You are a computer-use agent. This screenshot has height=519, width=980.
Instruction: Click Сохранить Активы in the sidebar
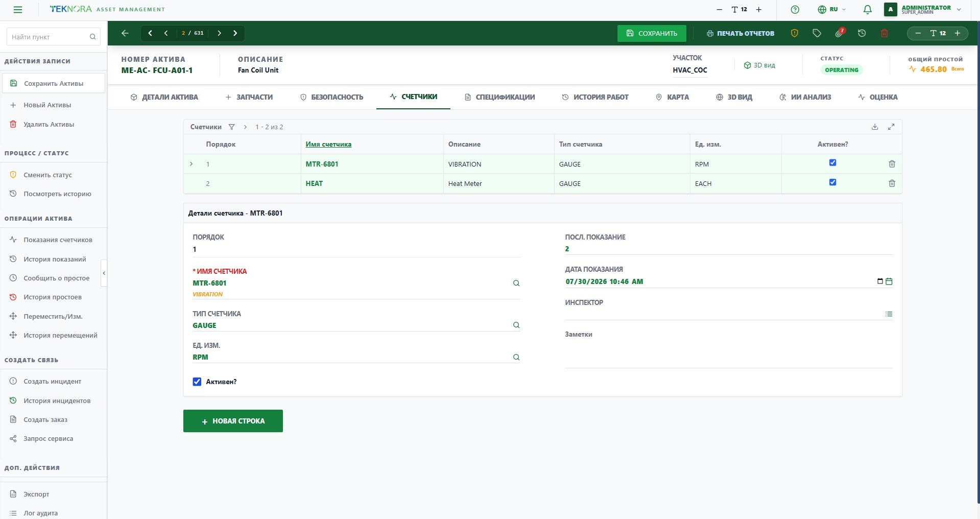click(x=54, y=83)
